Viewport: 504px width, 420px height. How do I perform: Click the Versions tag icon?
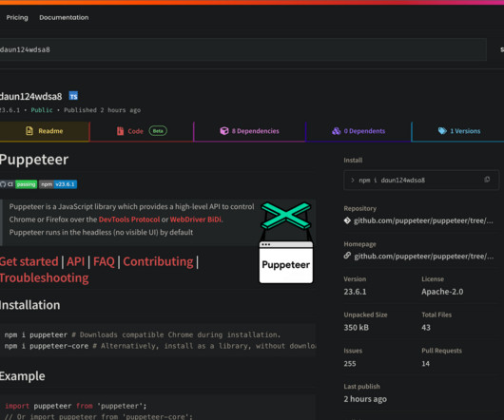click(x=442, y=131)
